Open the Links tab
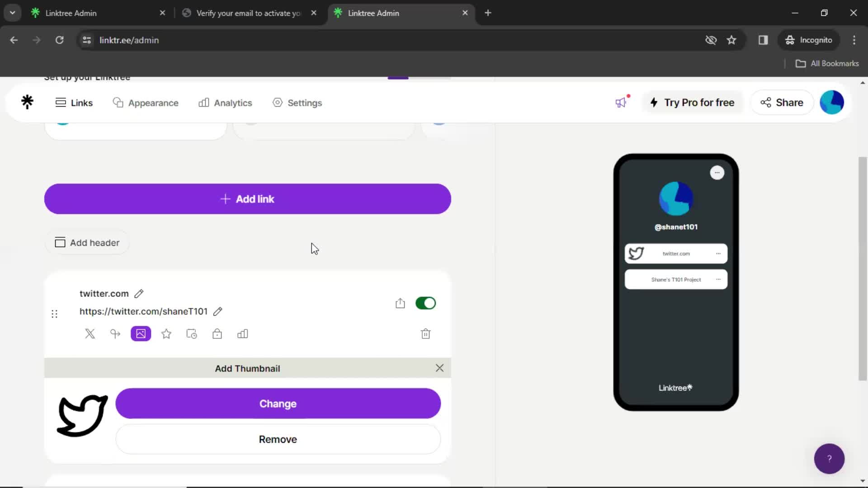868x488 pixels. pos(74,103)
